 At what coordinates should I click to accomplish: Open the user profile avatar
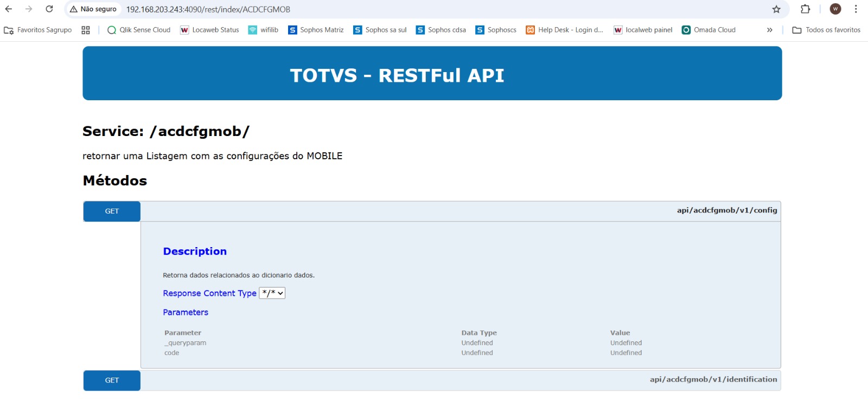click(835, 9)
